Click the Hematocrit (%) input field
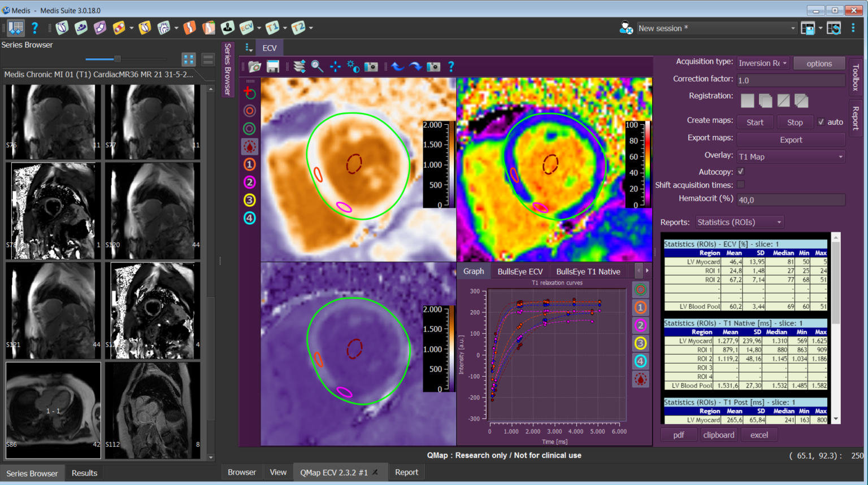 (x=791, y=200)
